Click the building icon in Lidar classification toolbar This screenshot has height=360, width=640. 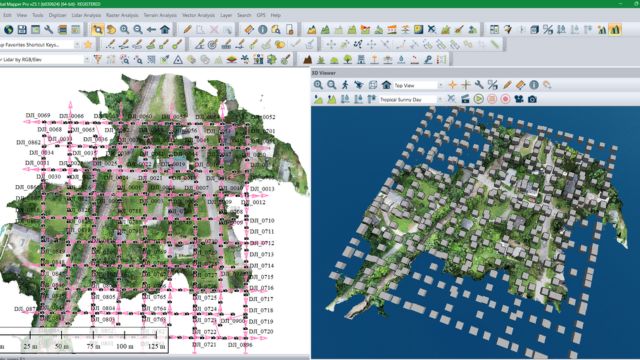(361, 60)
